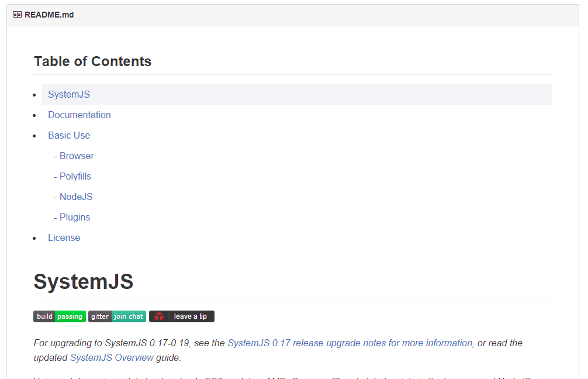Click the green passing status label
Screen dimensions: 588x379
click(x=70, y=316)
